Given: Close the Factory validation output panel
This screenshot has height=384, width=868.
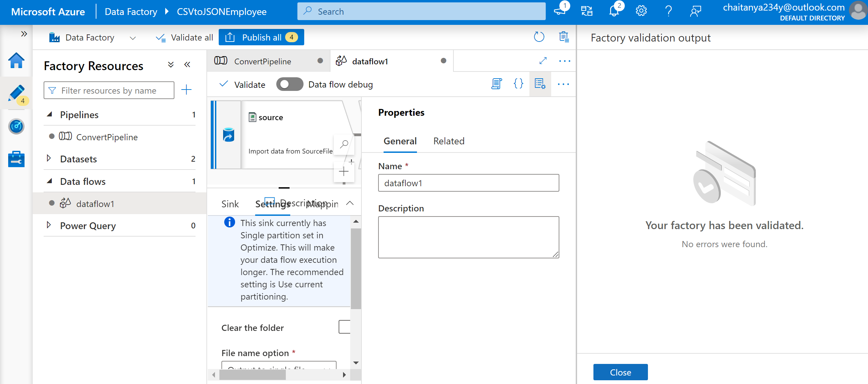Looking at the screenshot, I should [x=620, y=372].
